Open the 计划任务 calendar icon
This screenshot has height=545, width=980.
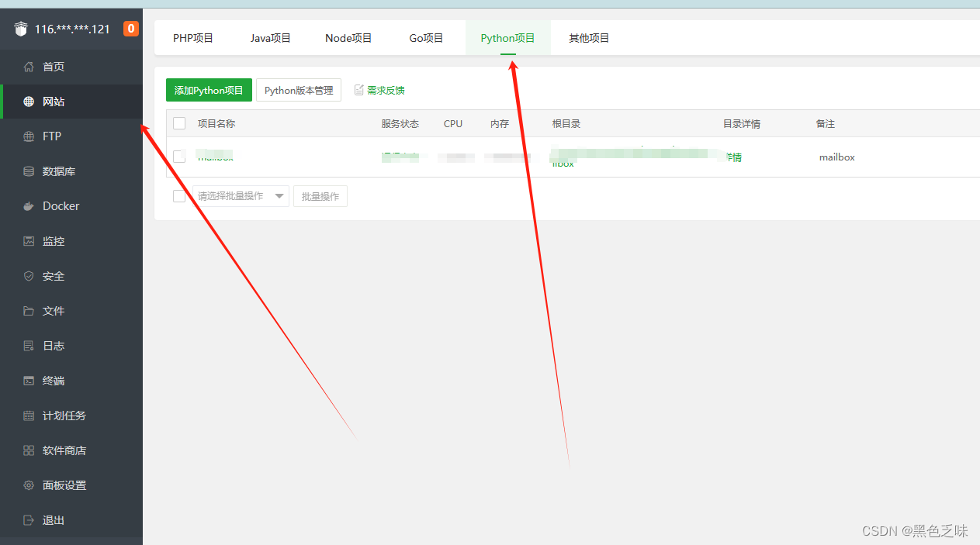point(29,416)
